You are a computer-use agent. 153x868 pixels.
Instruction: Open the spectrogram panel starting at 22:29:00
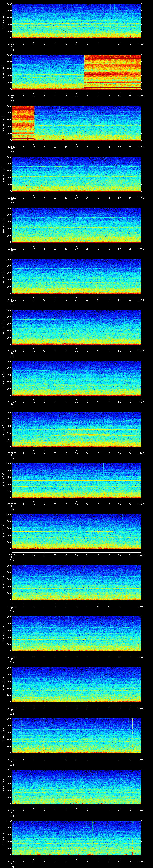point(76,787)
